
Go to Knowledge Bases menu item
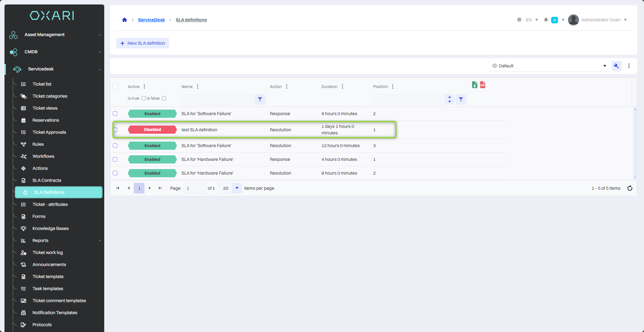(51, 229)
